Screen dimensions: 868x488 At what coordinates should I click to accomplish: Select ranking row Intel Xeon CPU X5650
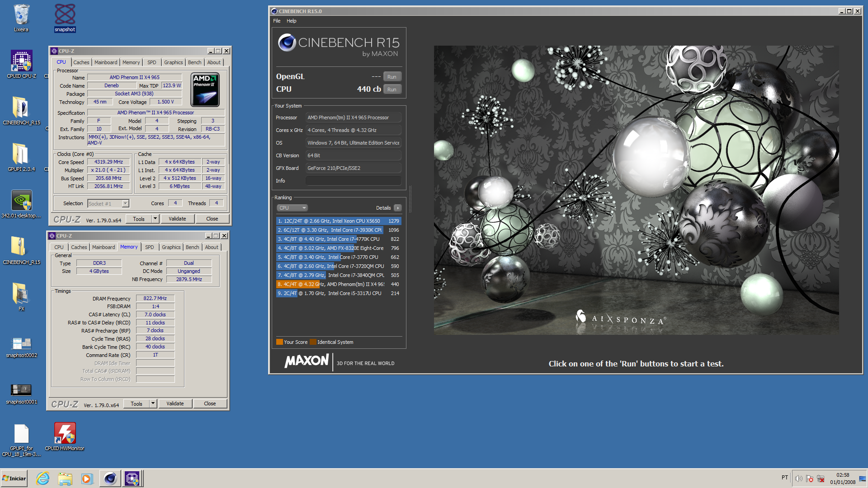[x=339, y=221]
